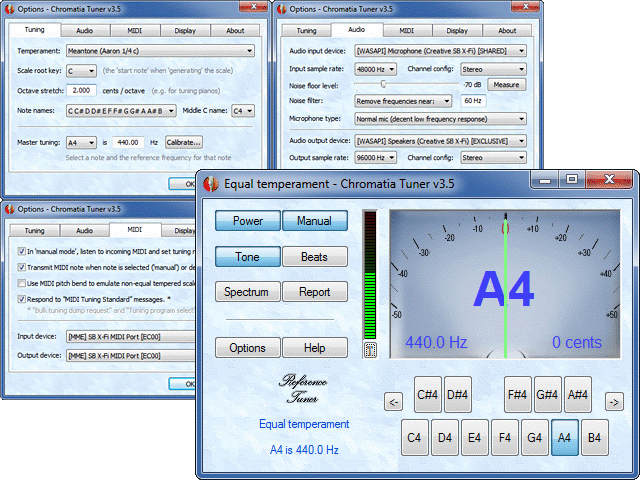Click the master tuning 440.00 Hz field
The width and height of the screenshot is (640, 480).
(128, 142)
